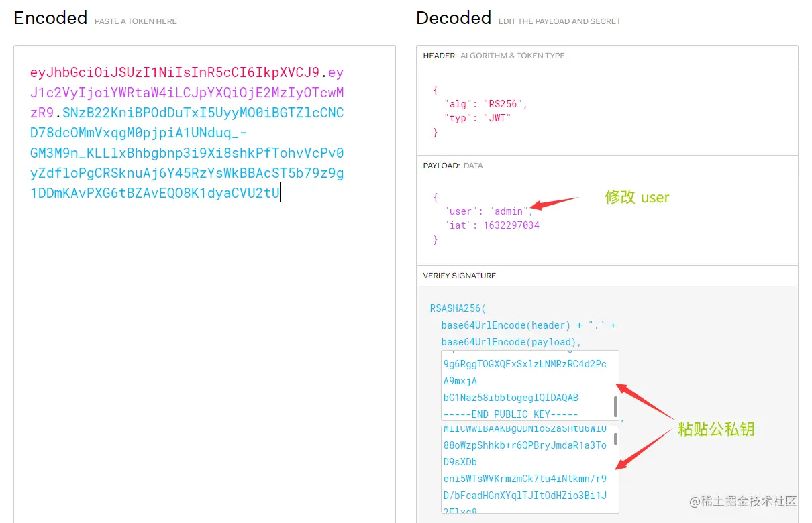Click the "PASTE A TOKEN HERE" hint text

click(136, 21)
